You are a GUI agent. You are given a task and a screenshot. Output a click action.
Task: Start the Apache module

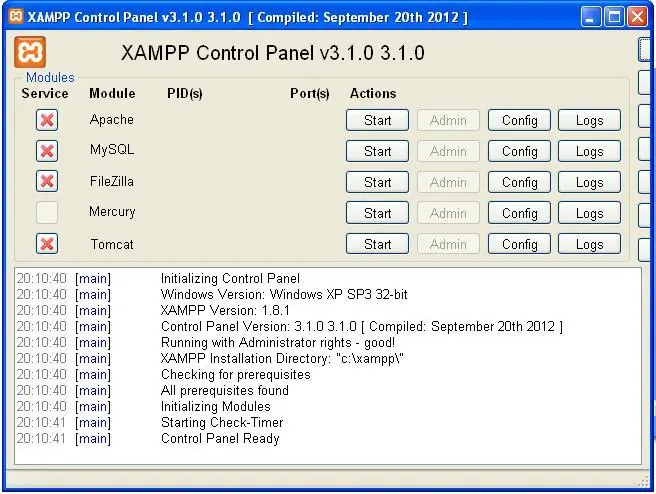(377, 120)
